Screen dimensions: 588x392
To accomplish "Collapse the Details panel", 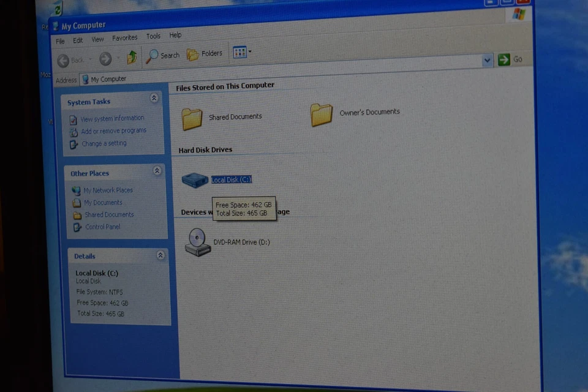I will (x=160, y=255).
